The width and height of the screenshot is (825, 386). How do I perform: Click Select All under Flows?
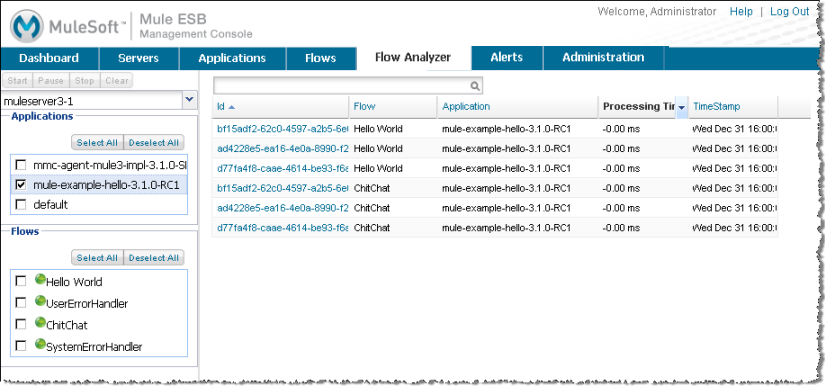(97, 258)
